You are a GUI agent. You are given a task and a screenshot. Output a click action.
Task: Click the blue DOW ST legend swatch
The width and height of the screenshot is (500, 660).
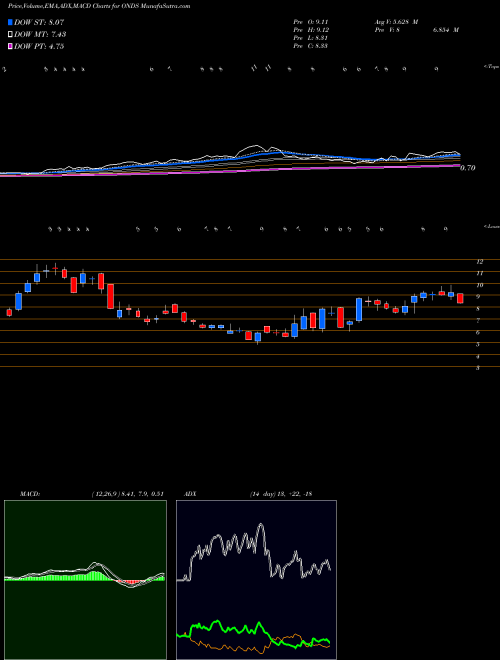[10, 22]
